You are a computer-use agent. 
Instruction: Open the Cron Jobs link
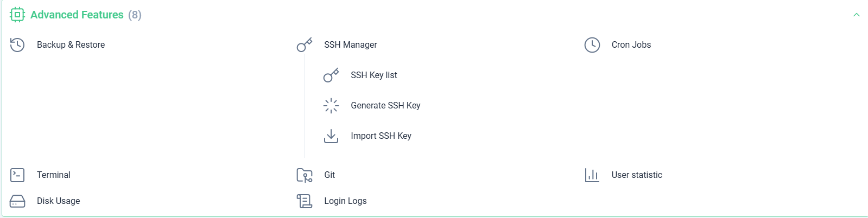click(x=631, y=45)
